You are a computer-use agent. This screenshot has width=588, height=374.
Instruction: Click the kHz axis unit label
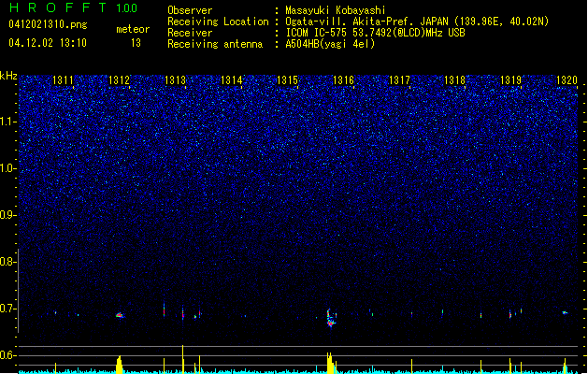pyautogui.click(x=8, y=76)
